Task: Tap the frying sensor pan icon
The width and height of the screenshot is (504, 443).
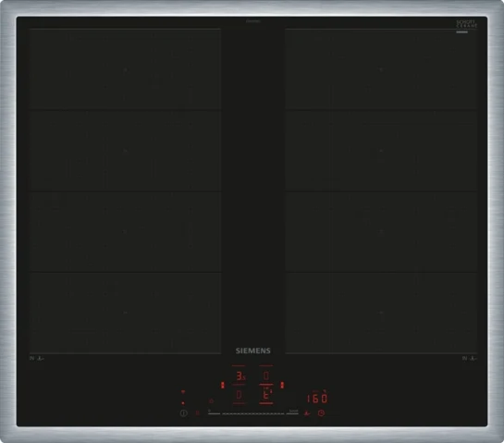Action: pos(307,413)
